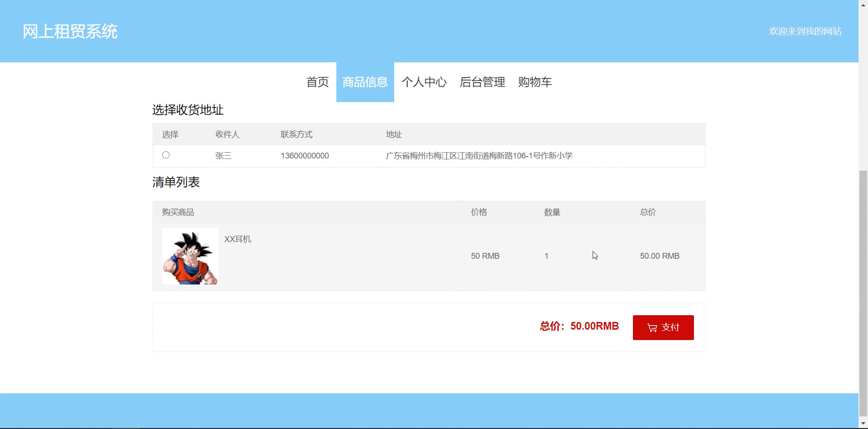
Task: Click the XX耳机 product thumbnail image
Action: [190, 256]
